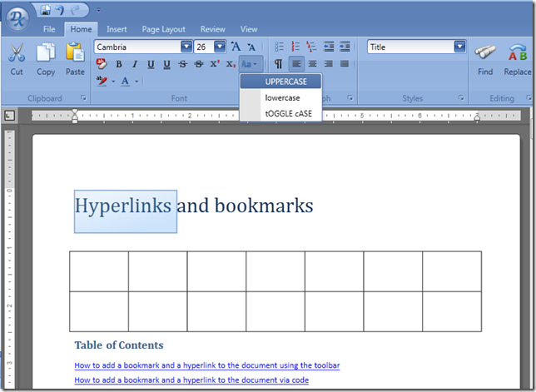This screenshot has height=392, width=536.
Task: Toggle subscript X₂
Action: coord(231,64)
